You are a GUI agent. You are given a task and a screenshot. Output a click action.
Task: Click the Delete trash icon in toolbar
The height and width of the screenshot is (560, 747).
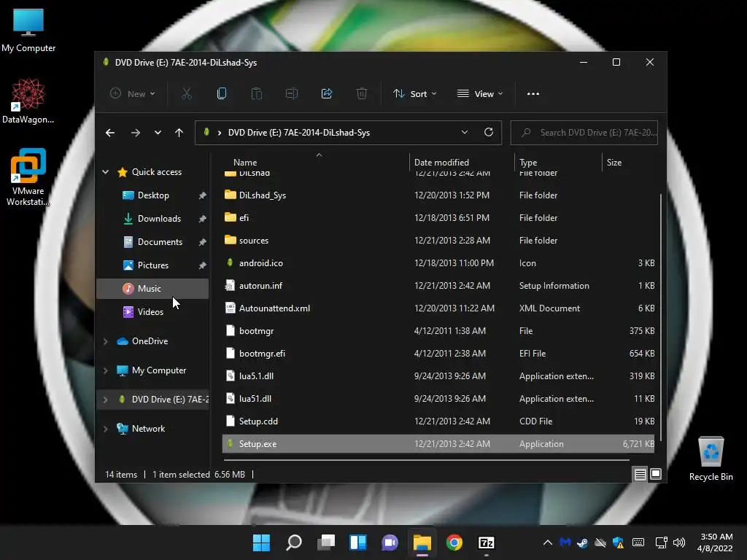point(362,94)
